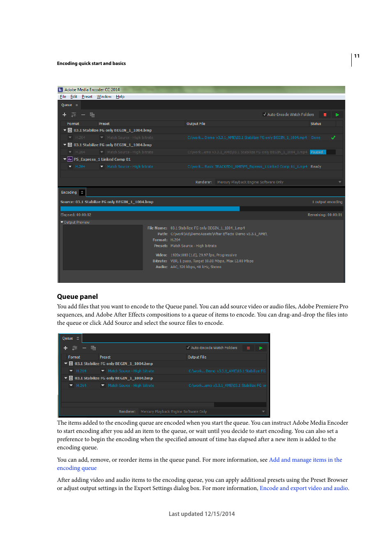Click the 'Ready' status text

pyautogui.click(x=316, y=166)
